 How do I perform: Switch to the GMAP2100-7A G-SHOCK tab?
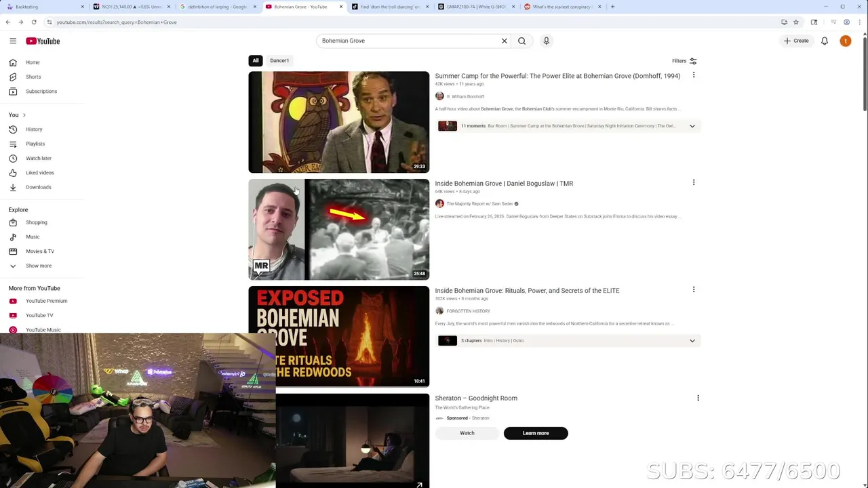click(477, 7)
